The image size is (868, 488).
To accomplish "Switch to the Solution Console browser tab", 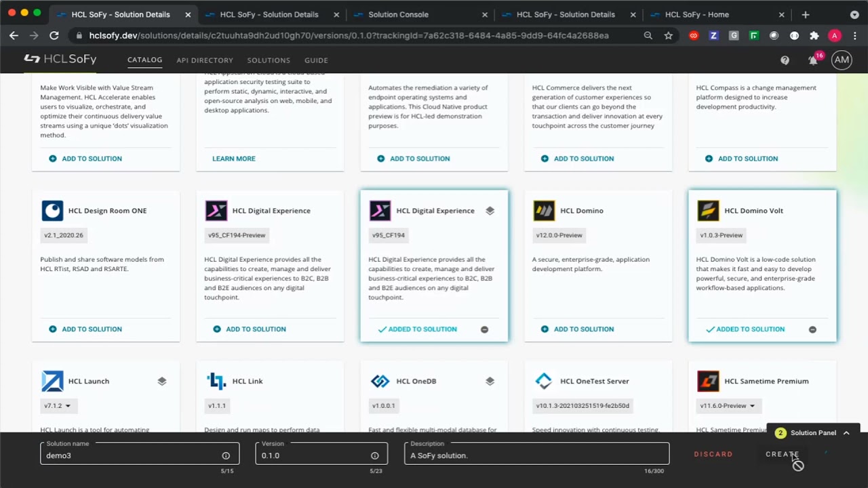I will tap(420, 14).
